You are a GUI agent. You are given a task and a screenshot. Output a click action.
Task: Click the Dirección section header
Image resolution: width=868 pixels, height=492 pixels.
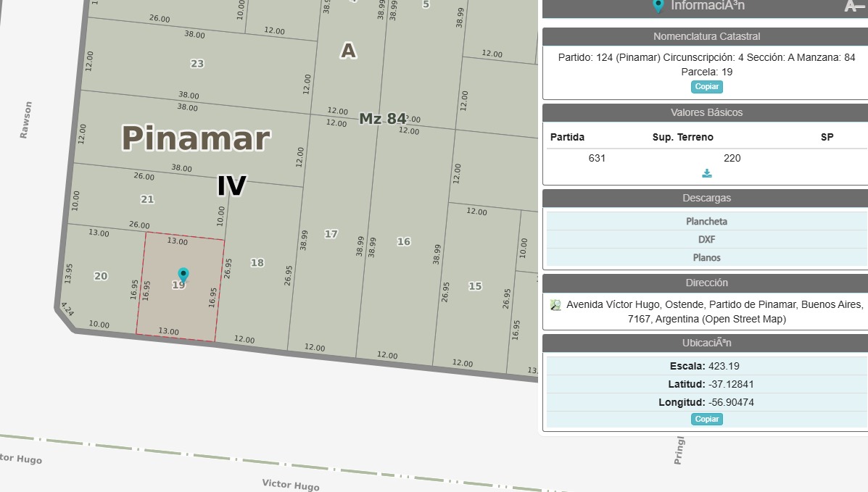706,283
